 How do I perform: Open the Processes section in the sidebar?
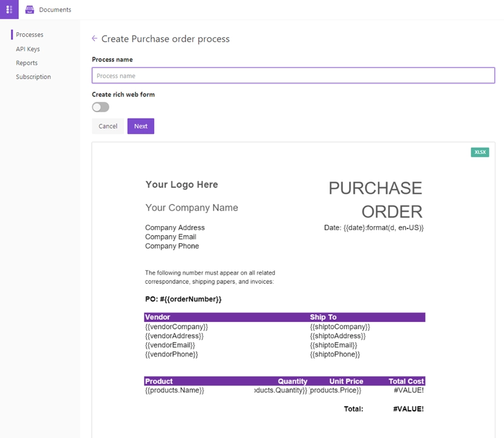tap(30, 35)
